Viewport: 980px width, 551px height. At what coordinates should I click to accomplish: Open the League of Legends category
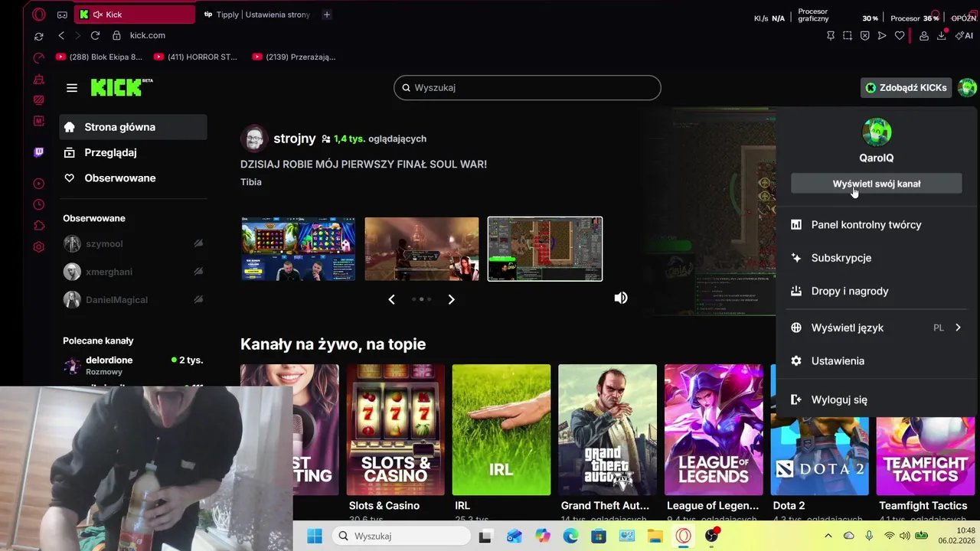pos(714,430)
